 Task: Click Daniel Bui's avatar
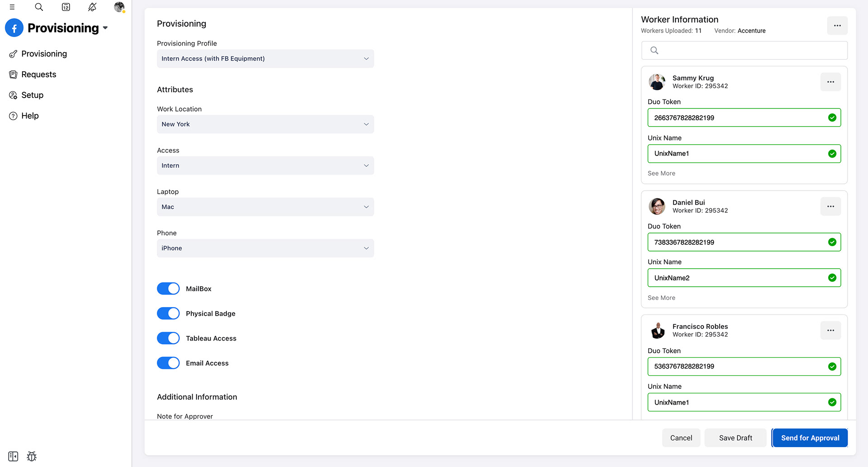pyautogui.click(x=657, y=206)
